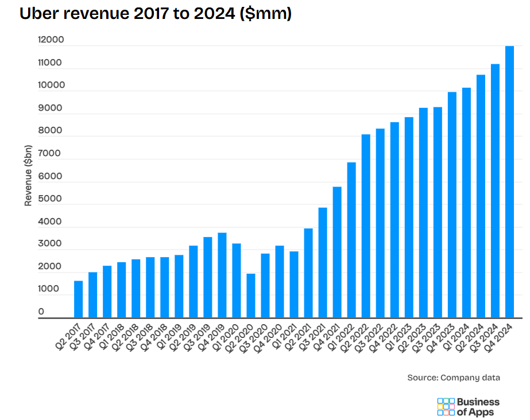Click the blue bar for Q4 2018
Image resolution: width=530 pixels, height=420 pixels.
tap(165, 287)
